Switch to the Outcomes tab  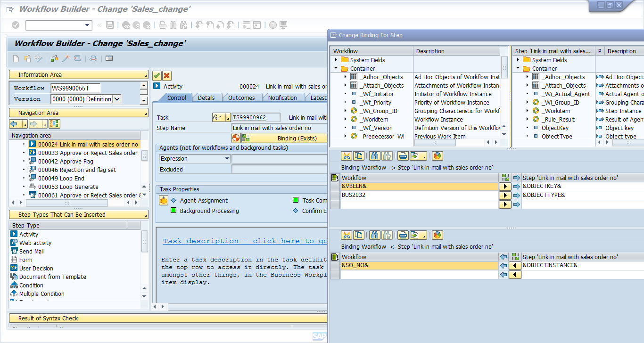tap(242, 98)
